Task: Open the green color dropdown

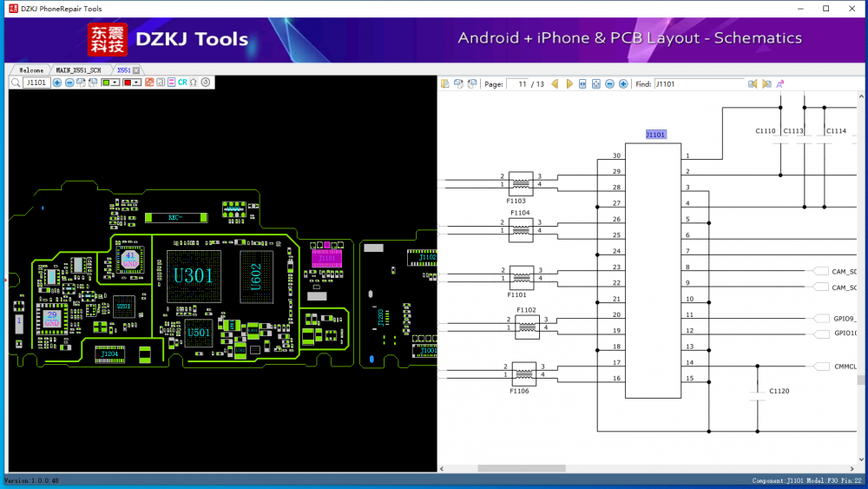Action: point(115,83)
